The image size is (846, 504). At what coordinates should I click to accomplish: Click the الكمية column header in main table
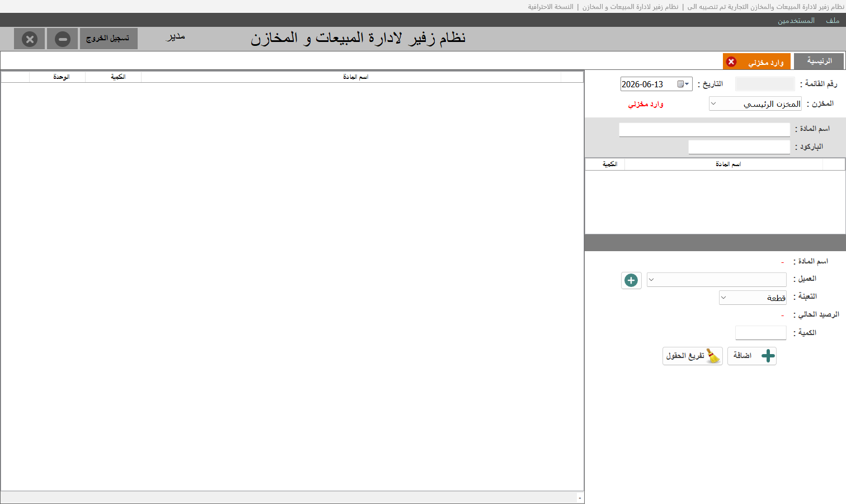click(x=114, y=77)
